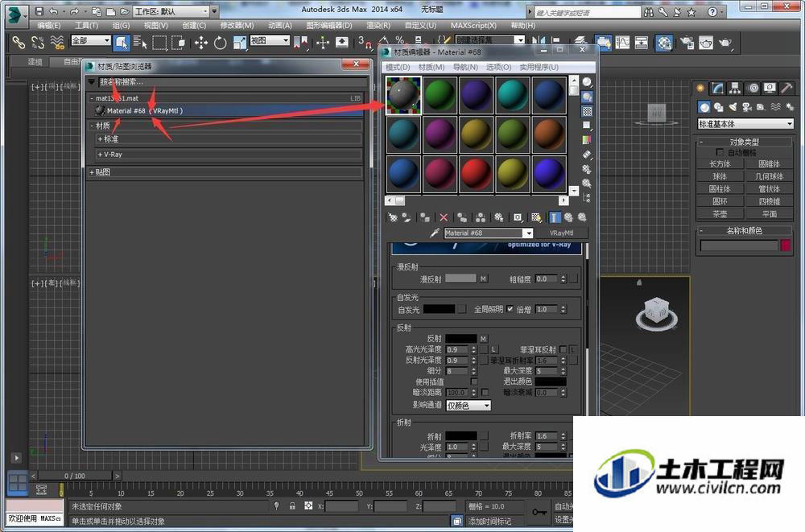This screenshot has height=532, width=805.
Task: Open 实用程序(U) menu in Material Editor
Action: pos(539,67)
